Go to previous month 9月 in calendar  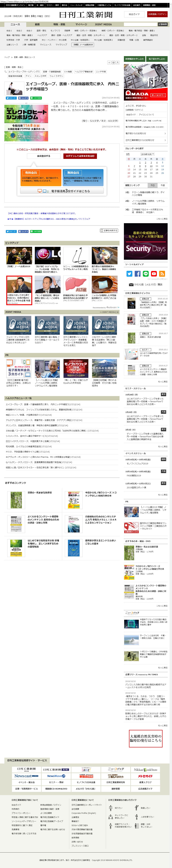[128, 154]
